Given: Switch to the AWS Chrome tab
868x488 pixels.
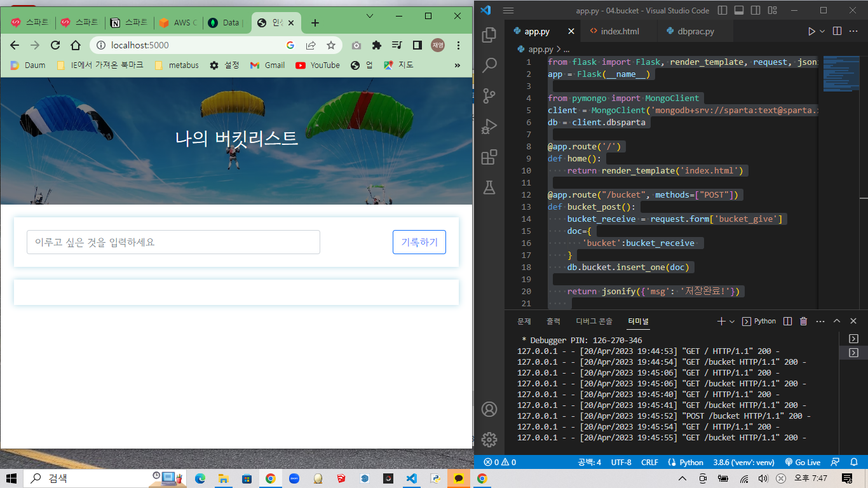Looking at the screenshot, I should click(x=179, y=23).
